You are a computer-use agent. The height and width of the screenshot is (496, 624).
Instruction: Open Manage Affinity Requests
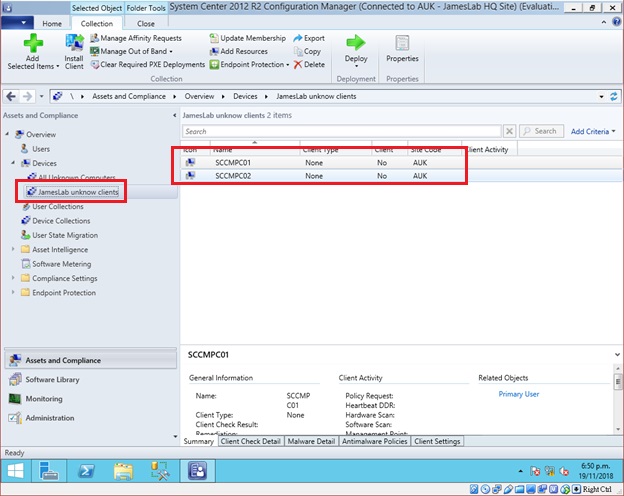136,38
